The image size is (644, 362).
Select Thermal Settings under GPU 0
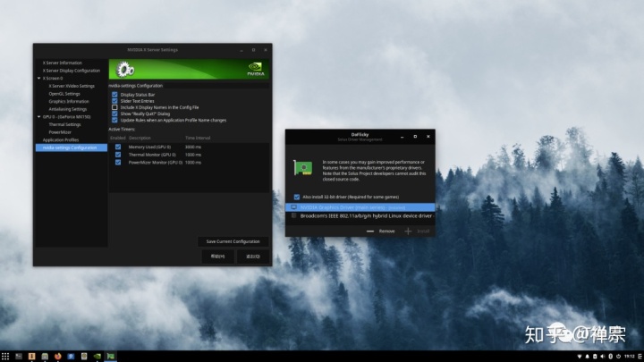coord(65,124)
